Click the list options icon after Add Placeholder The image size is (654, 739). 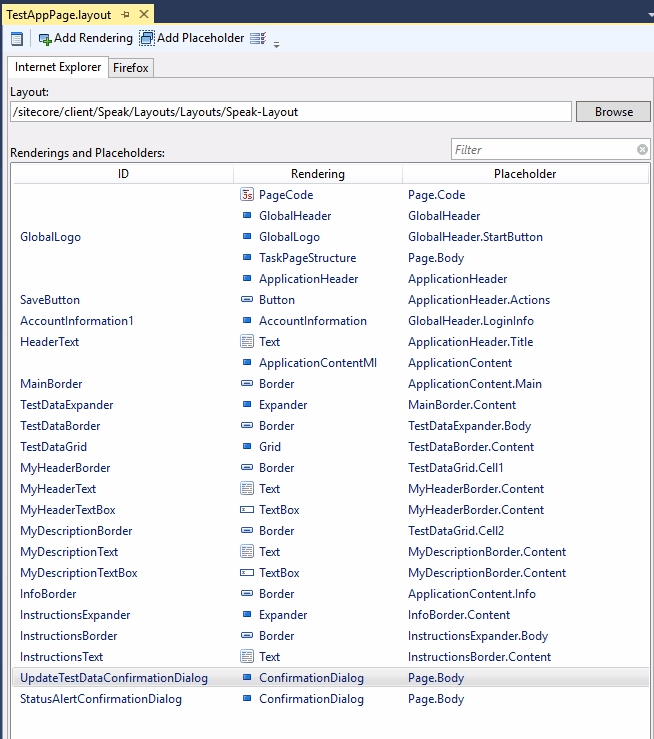[x=258, y=38]
